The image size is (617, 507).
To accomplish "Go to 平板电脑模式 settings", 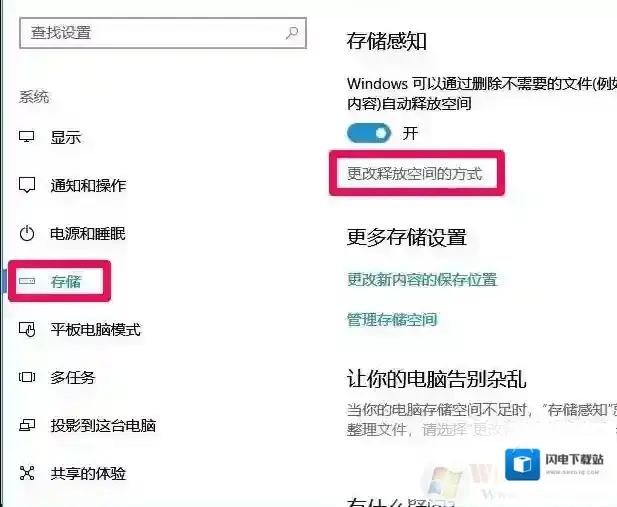I will tap(95, 329).
